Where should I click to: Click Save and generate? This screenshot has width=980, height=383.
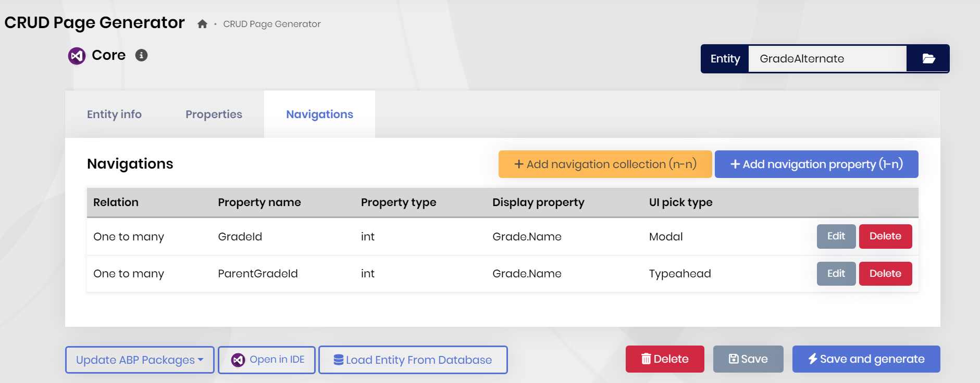click(866, 359)
